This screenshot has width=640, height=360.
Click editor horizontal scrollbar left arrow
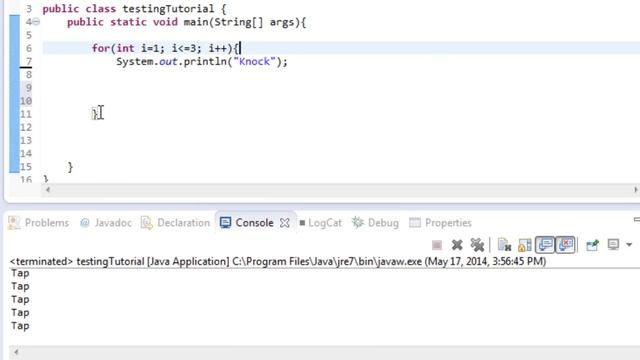click(x=48, y=190)
